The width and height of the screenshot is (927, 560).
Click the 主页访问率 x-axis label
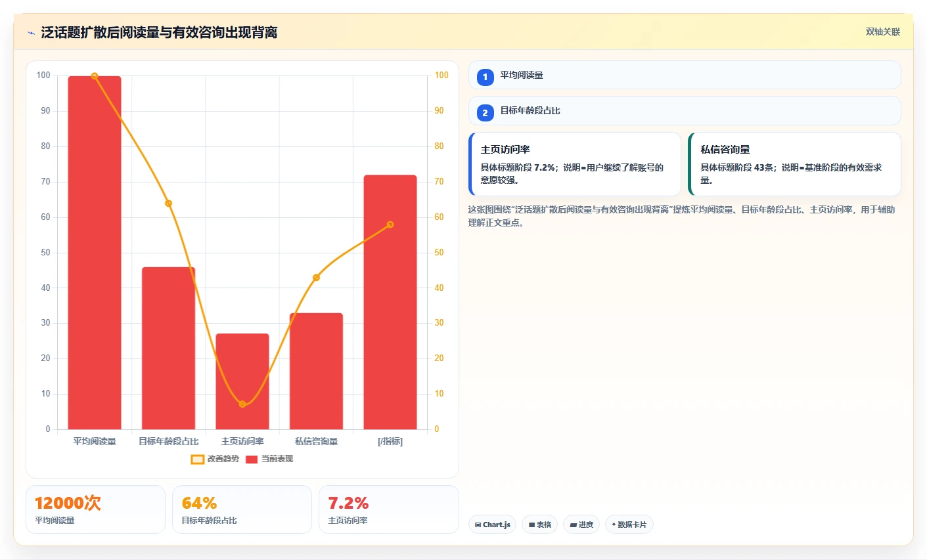coord(242,442)
